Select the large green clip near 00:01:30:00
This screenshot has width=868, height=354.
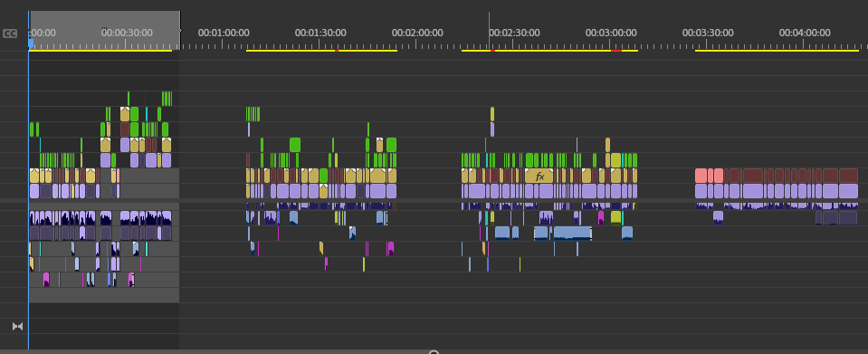click(x=295, y=145)
